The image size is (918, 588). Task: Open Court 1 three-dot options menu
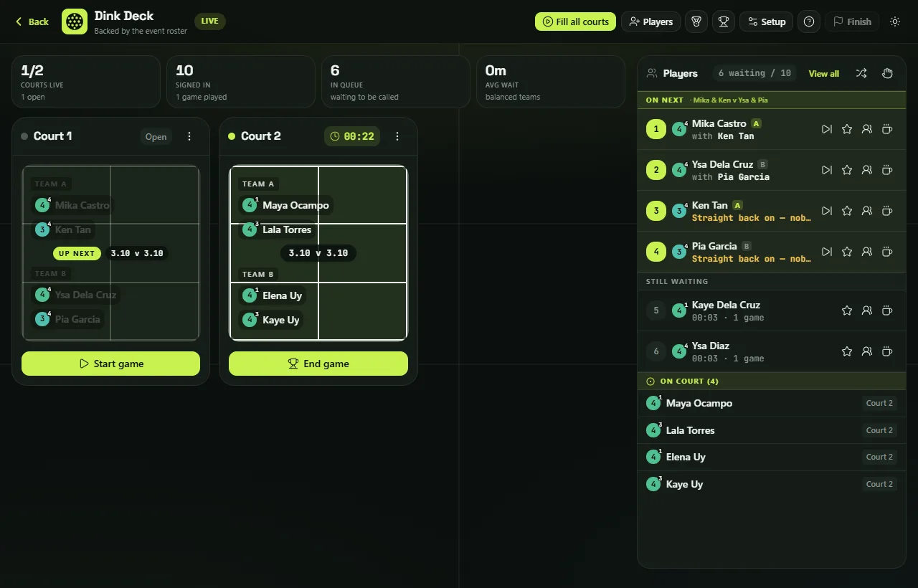(189, 136)
